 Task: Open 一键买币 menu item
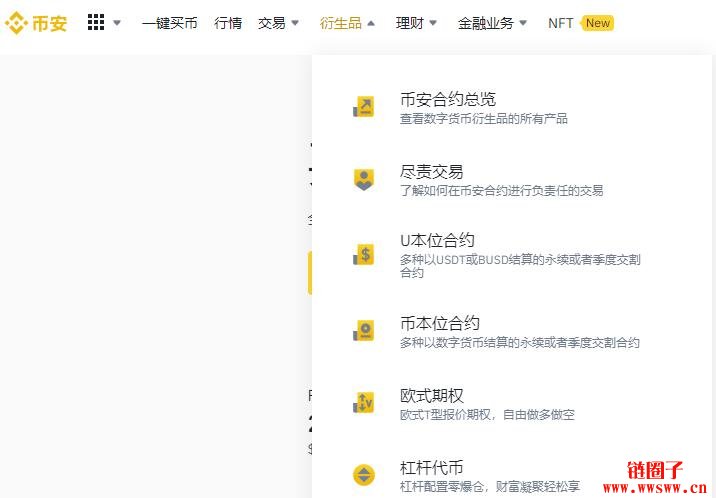[169, 23]
